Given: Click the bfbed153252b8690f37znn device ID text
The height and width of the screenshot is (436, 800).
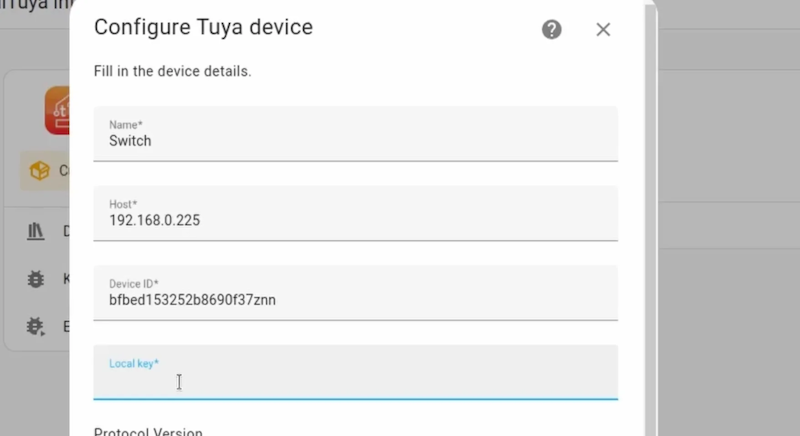Looking at the screenshot, I should pyautogui.click(x=192, y=299).
